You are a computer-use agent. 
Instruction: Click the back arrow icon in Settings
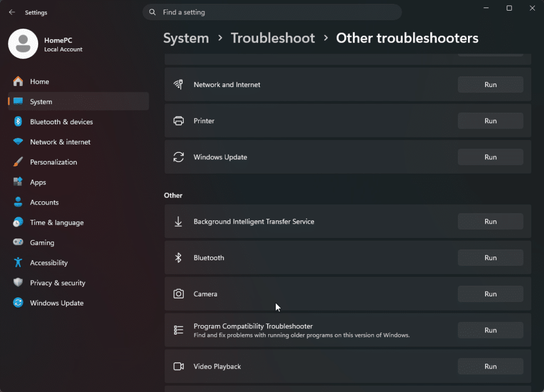(12, 12)
